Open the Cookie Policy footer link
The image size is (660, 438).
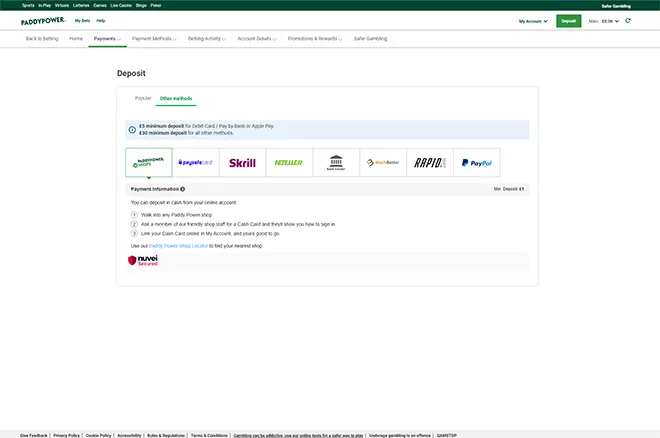point(98,435)
